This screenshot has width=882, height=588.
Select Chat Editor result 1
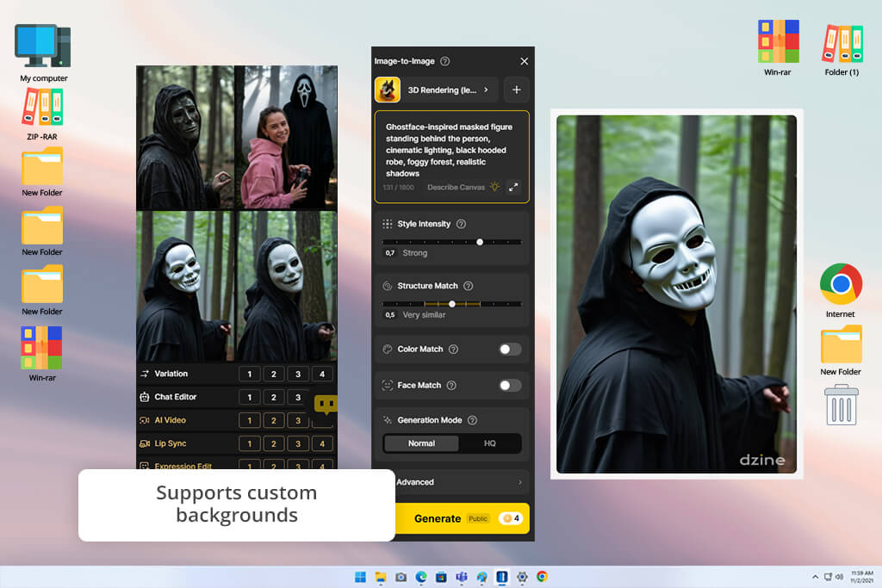250,398
